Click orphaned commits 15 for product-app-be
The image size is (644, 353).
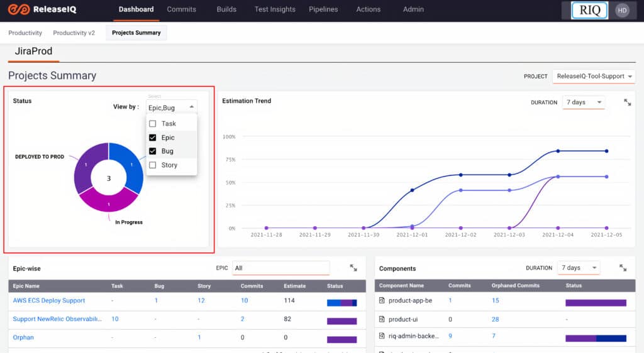coord(496,300)
